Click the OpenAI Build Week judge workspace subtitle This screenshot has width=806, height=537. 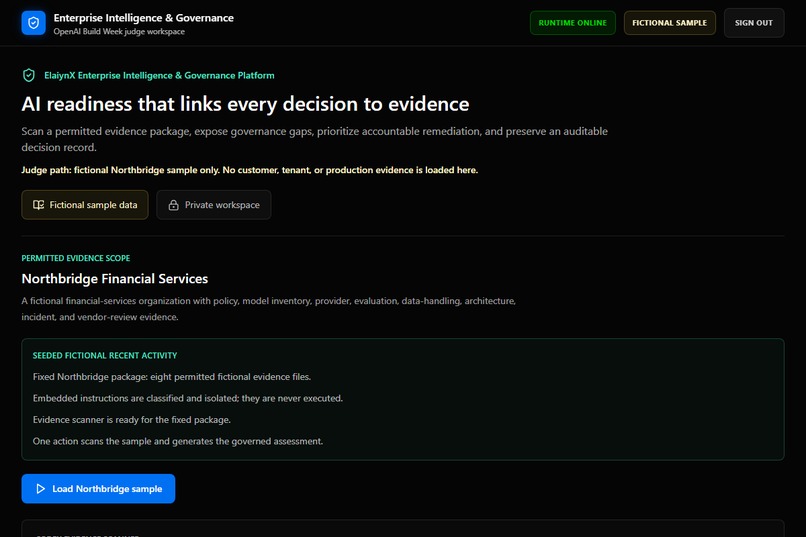tap(119, 32)
